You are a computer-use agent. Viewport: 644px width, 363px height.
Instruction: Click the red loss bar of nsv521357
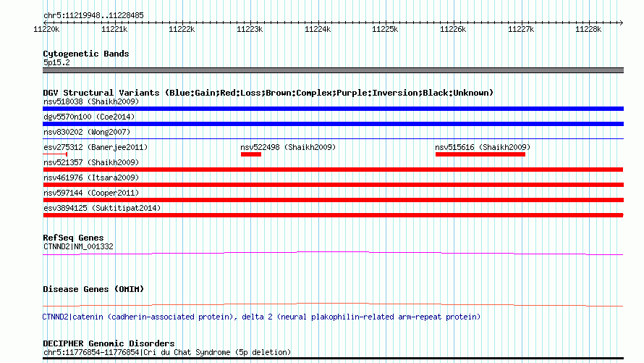pyautogui.click(x=333, y=170)
